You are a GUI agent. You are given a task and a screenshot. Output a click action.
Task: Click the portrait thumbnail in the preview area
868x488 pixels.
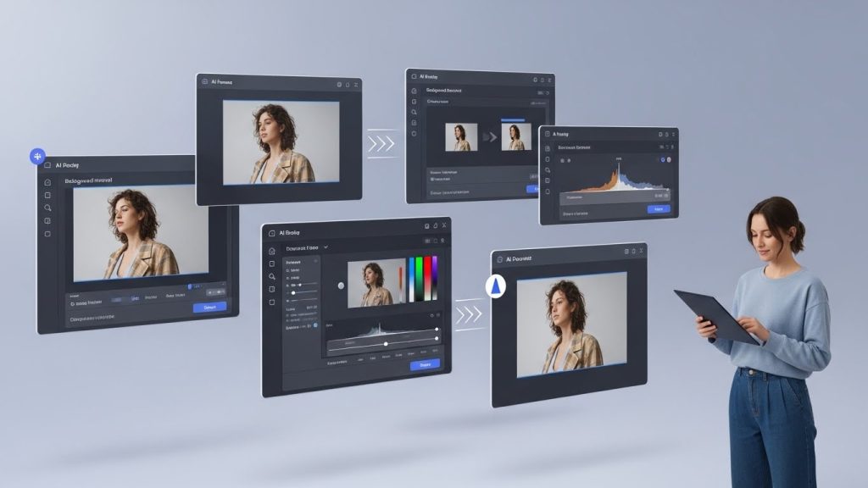pos(374,281)
